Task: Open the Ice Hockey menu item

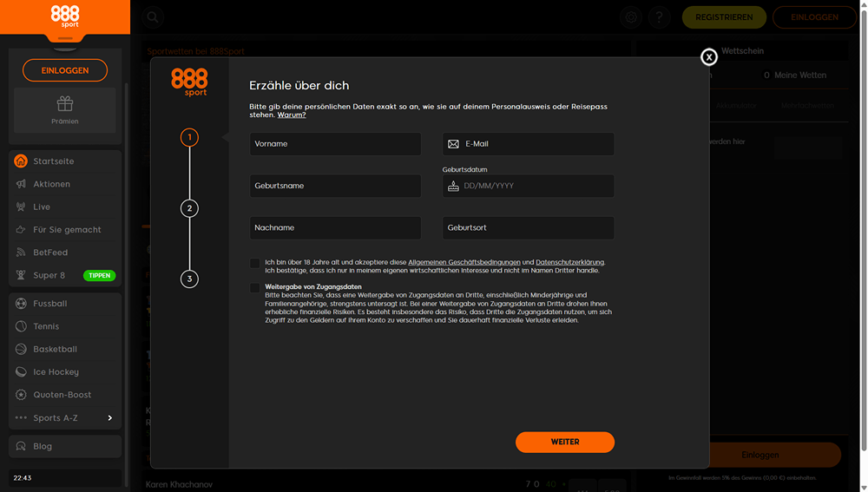Action: pyautogui.click(x=65, y=372)
